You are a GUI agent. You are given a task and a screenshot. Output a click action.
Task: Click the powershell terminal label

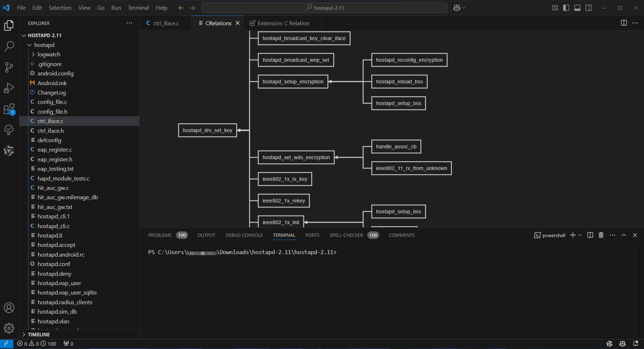tap(550, 235)
